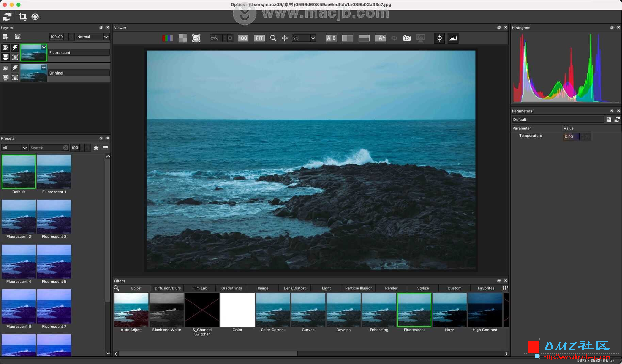Toggle monitor visibility of Fluorescent layer
The width and height of the screenshot is (622, 364).
(5, 57)
